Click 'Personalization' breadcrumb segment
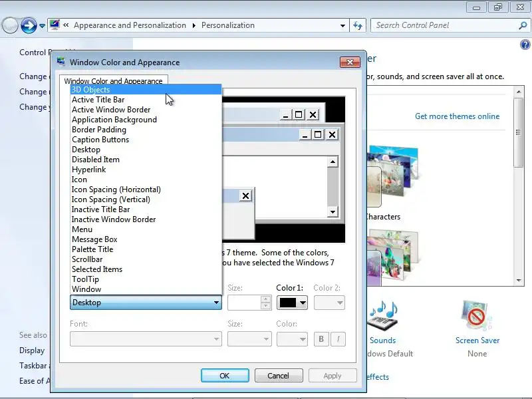 click(228, 25)
